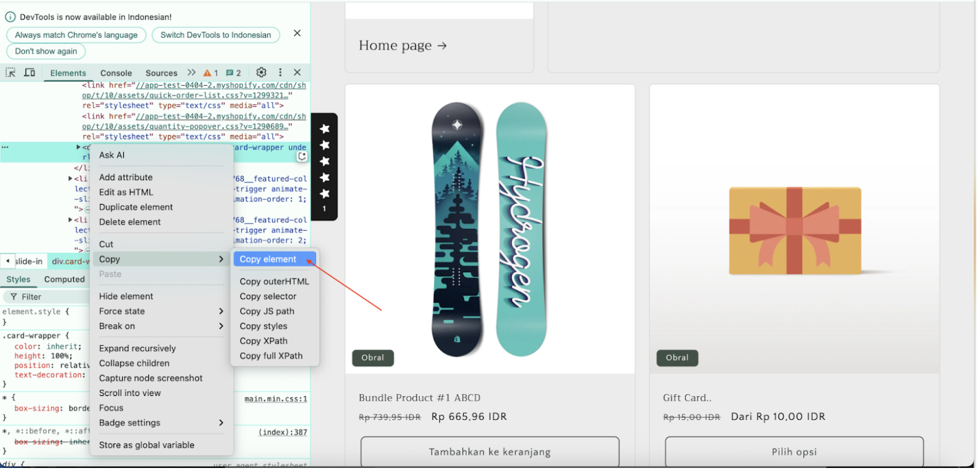Click the Don't show again option
Viewport: 980px width, 473px height.
pos(46,51)
